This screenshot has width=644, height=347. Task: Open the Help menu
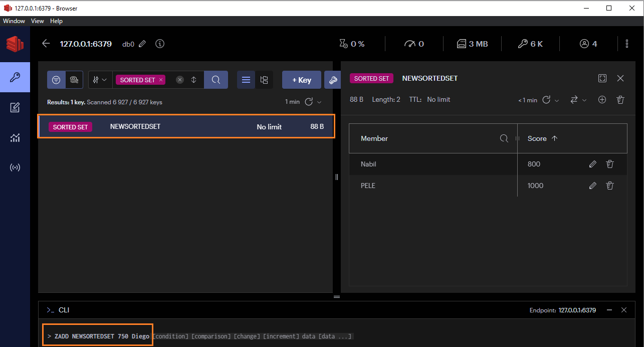pyautogui.click(x=56, y=21)
